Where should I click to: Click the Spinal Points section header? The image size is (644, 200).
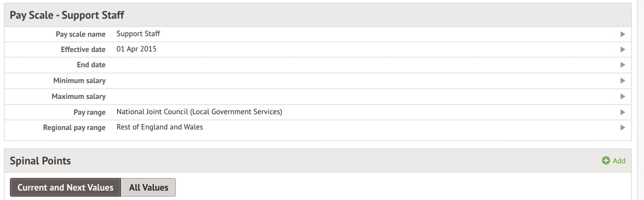click(x=41, y=161)
